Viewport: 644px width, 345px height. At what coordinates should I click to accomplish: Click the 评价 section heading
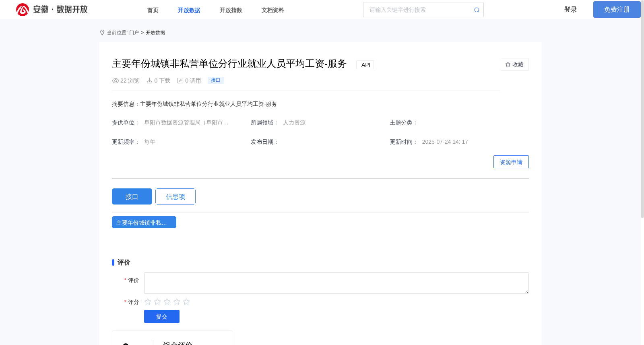(x=124, y=262)
